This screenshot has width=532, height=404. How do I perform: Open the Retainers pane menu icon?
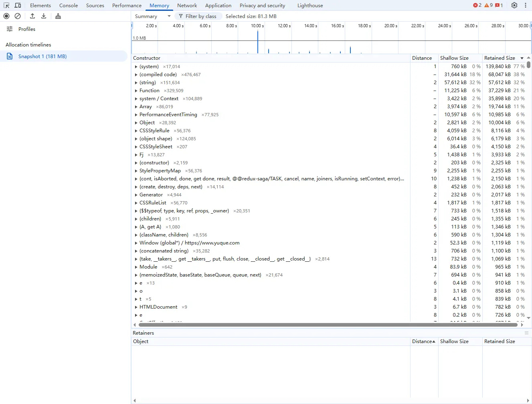(526, 333)
